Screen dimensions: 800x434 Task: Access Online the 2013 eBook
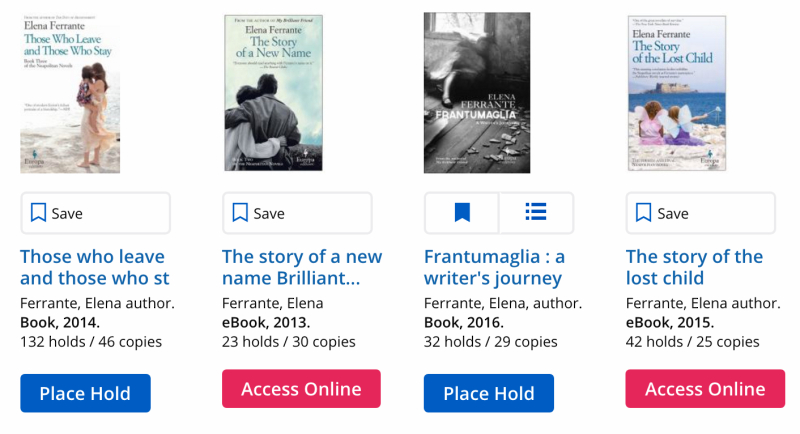[x=301, y=389]
